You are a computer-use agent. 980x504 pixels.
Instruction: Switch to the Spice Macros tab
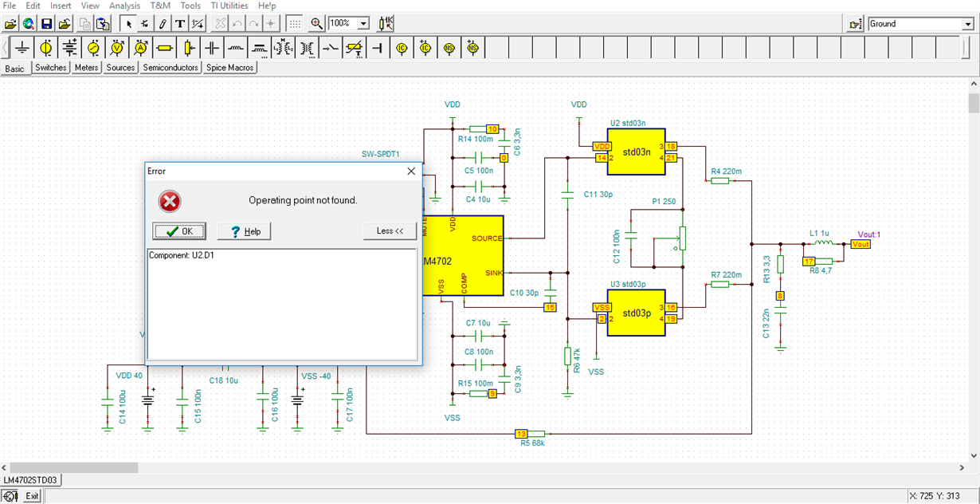coord(229,68)
